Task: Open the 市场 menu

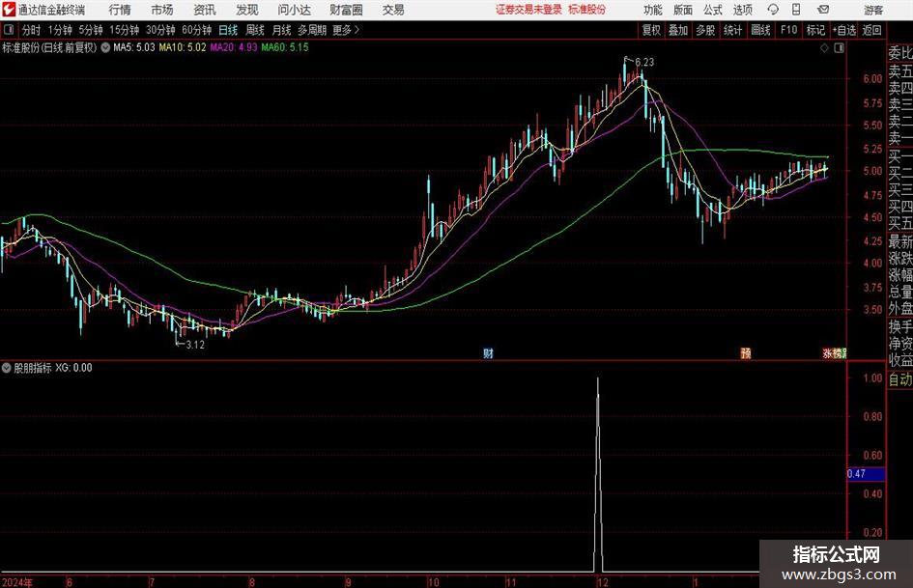Action: 162,10
